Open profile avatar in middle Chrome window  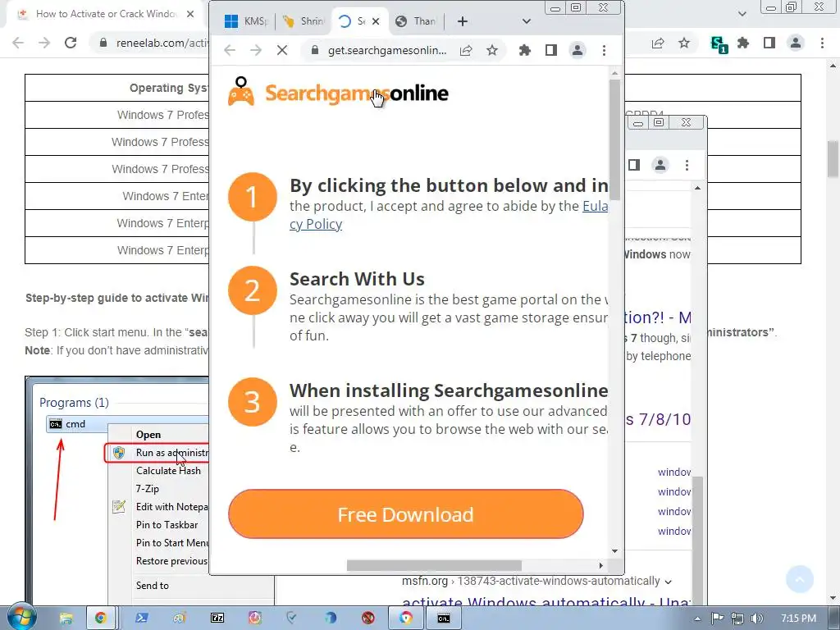click(660, 165)
